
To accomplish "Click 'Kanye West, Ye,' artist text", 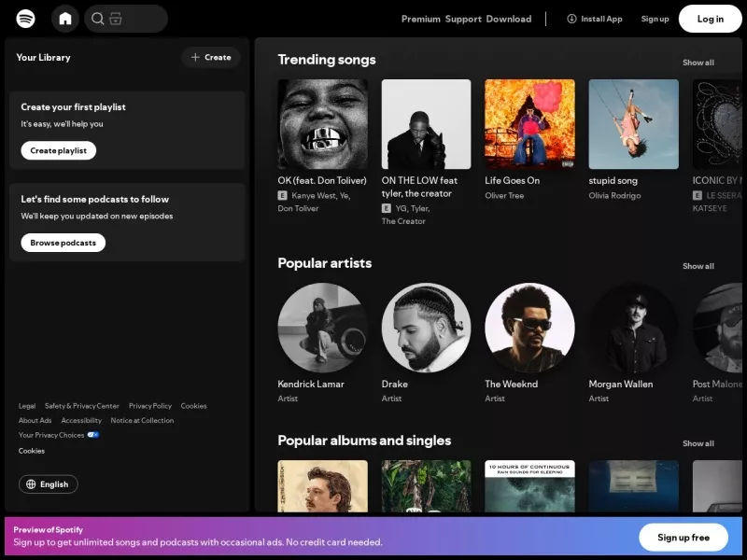I will 321,195.
